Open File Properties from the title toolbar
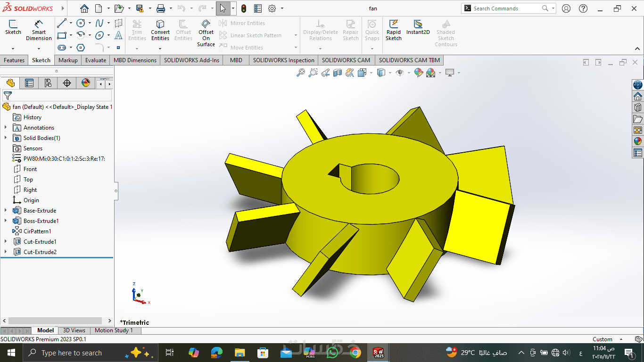The image size is (644, 362). (258, 8)
